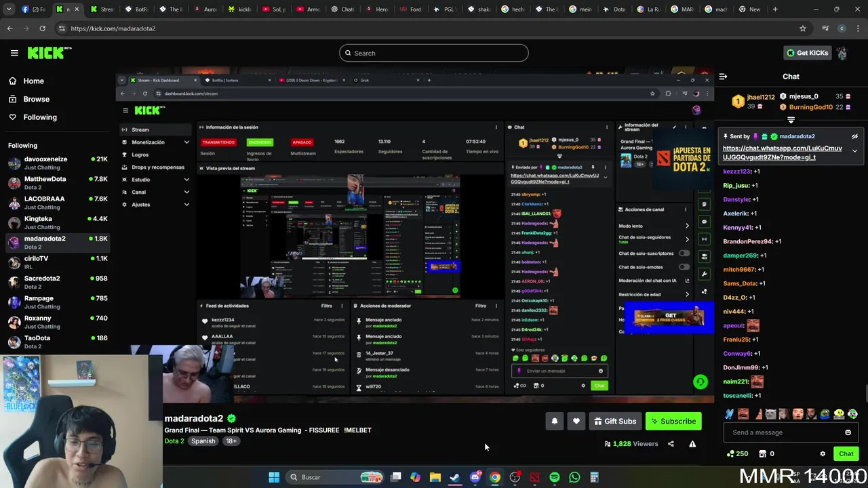Collapse the chat panel arrow icon

point(723,77)
